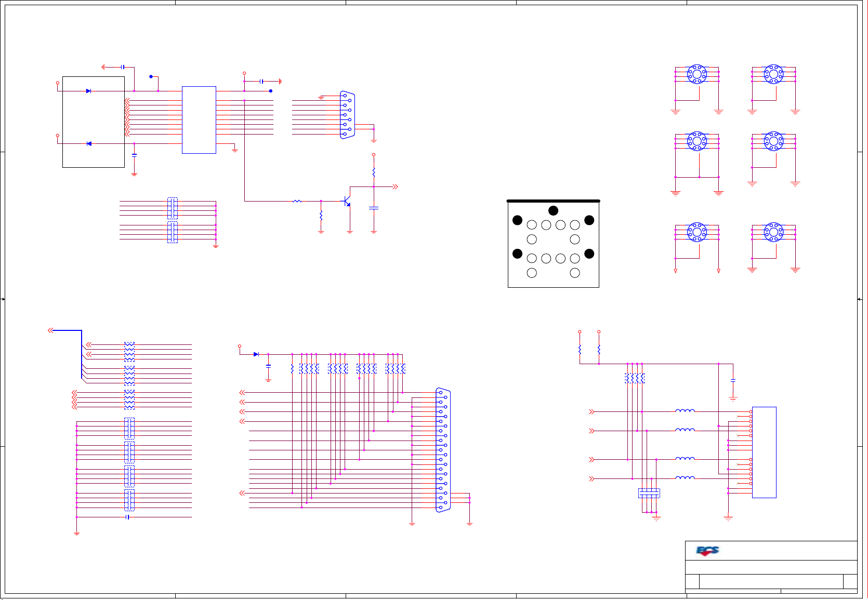Viewport: 868px width, 600px height.
Task: Select the left pull-up resistor at lower-right power pins
Action: click(580, 350)
